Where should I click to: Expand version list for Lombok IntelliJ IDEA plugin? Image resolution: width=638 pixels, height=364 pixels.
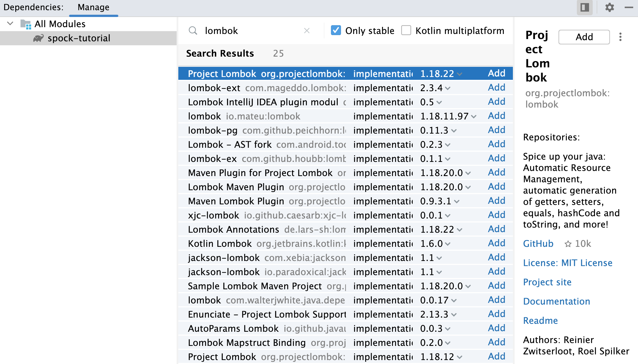pos(439,102)
